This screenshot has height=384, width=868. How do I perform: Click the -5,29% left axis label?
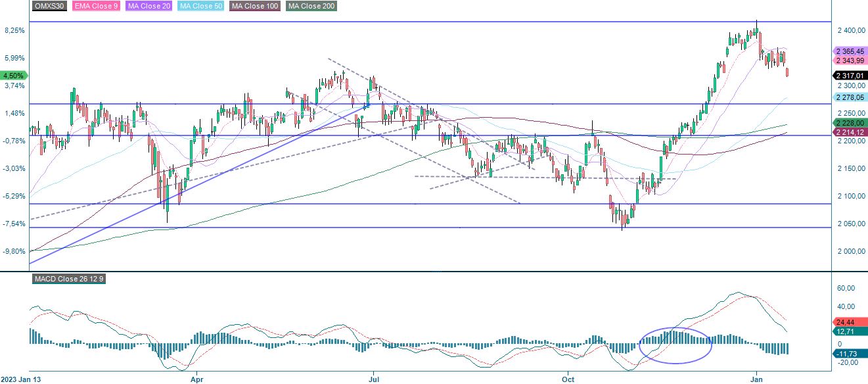tap(14, 196)
